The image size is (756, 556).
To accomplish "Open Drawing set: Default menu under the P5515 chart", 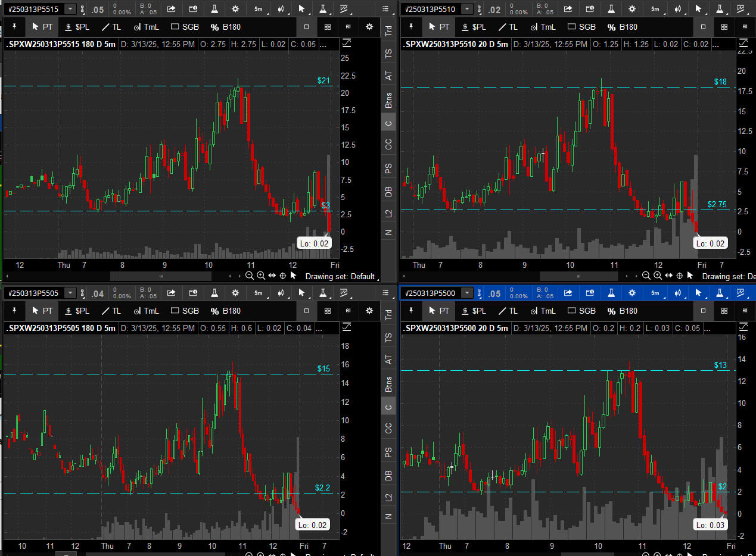I will pos(340,276).
